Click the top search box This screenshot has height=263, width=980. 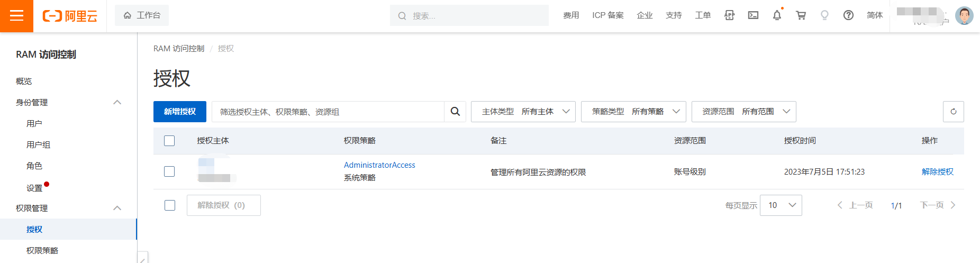[x=469, y=16]
